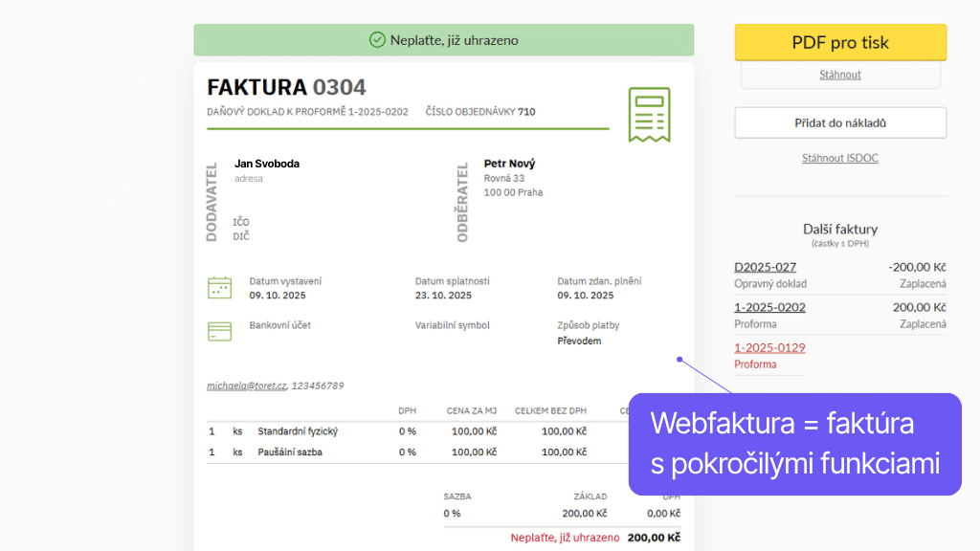Click the FAKTURA 0304 heading
This screenshot has width=980, height=551.
pyautogui.click(x=286, y=87)
